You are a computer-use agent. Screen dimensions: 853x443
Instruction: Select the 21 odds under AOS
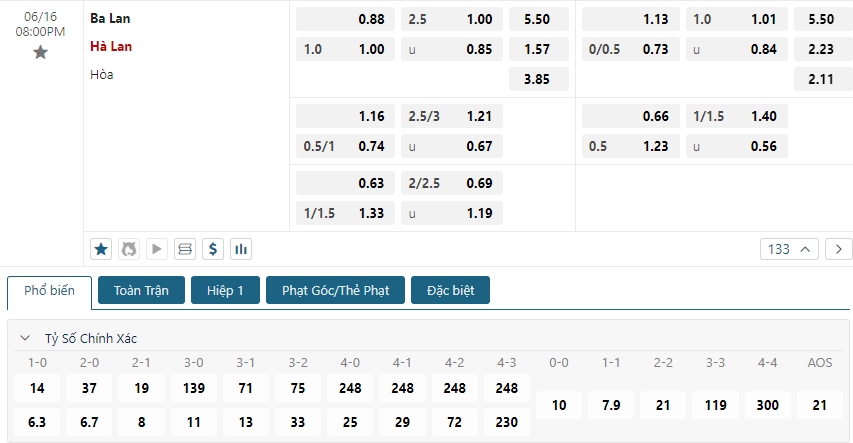click(820, 405)
